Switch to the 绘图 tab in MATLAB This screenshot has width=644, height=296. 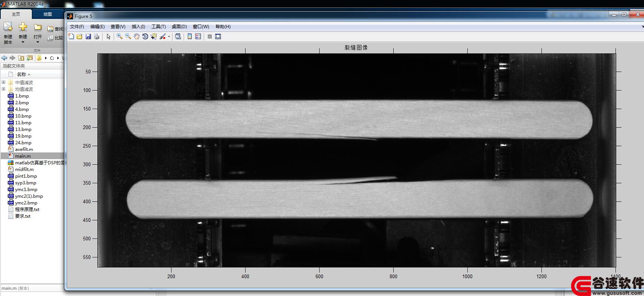[x=48, y=14]
